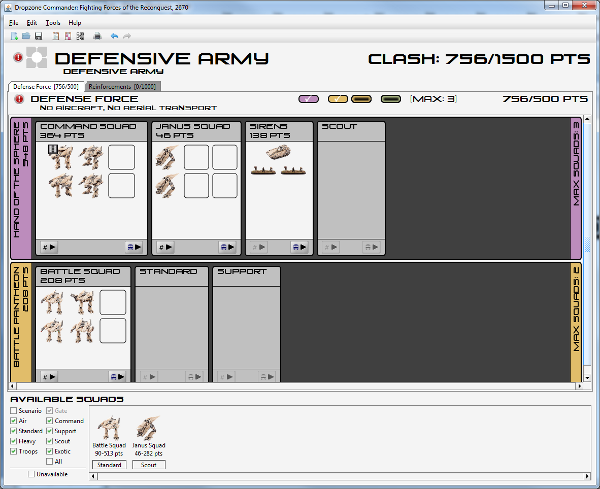Open Command Squad left options arrow
Viewport: 600px width, 489px height.
(49, 247)
